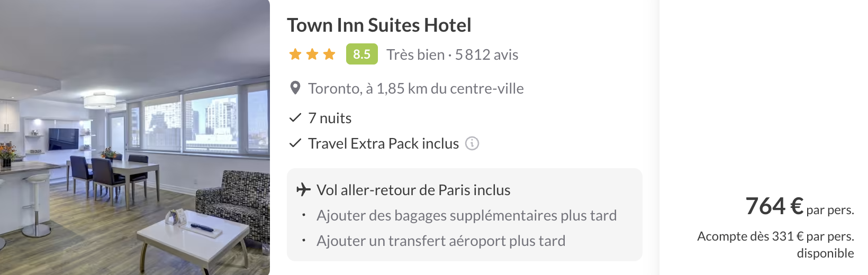This screenshot has height=275, width=868.
Task: Select the Toronto distance from centre-ville text
Action: click(x=416, y=89)
